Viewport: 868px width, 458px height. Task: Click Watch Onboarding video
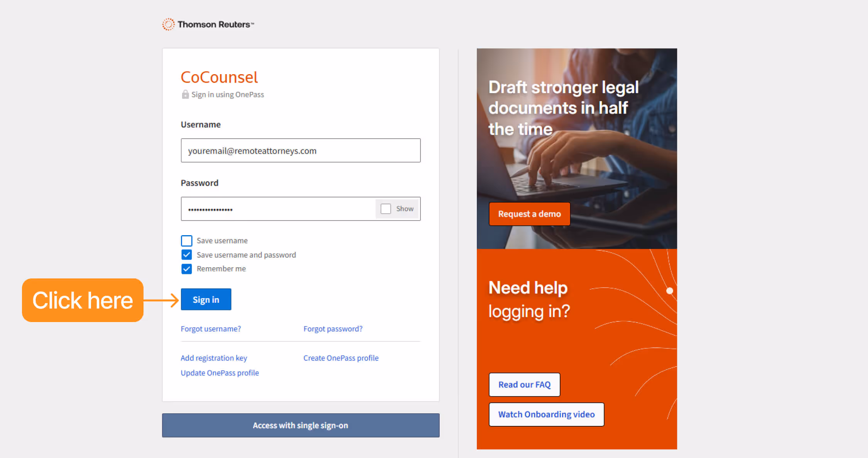click(x=546, y=414)
